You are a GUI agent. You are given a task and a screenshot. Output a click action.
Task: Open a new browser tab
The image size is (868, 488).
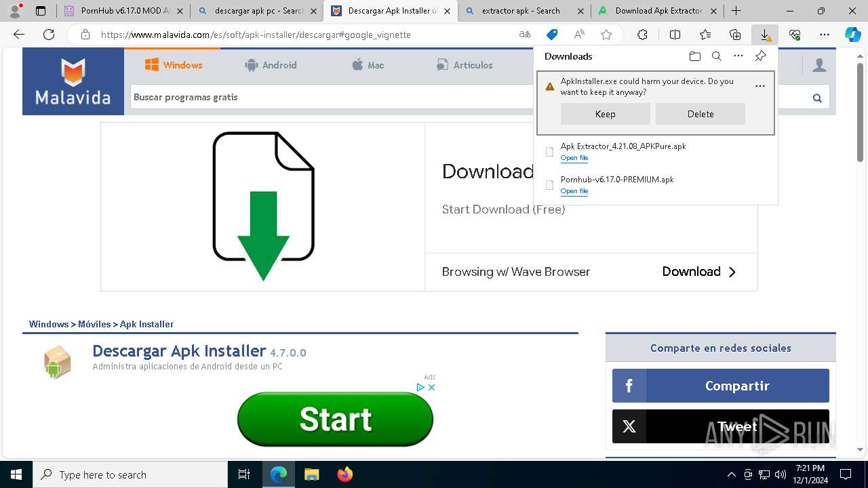point(736,11)
